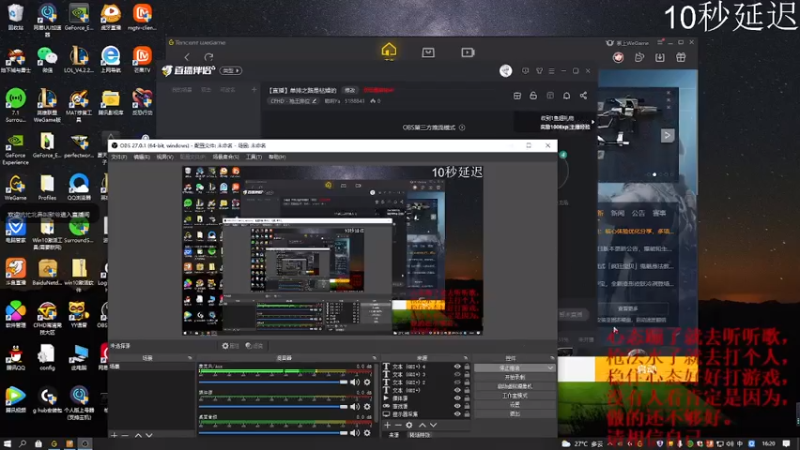Click WeGame home icon in top navigation

pyautogui.click(x=389, y=50)
